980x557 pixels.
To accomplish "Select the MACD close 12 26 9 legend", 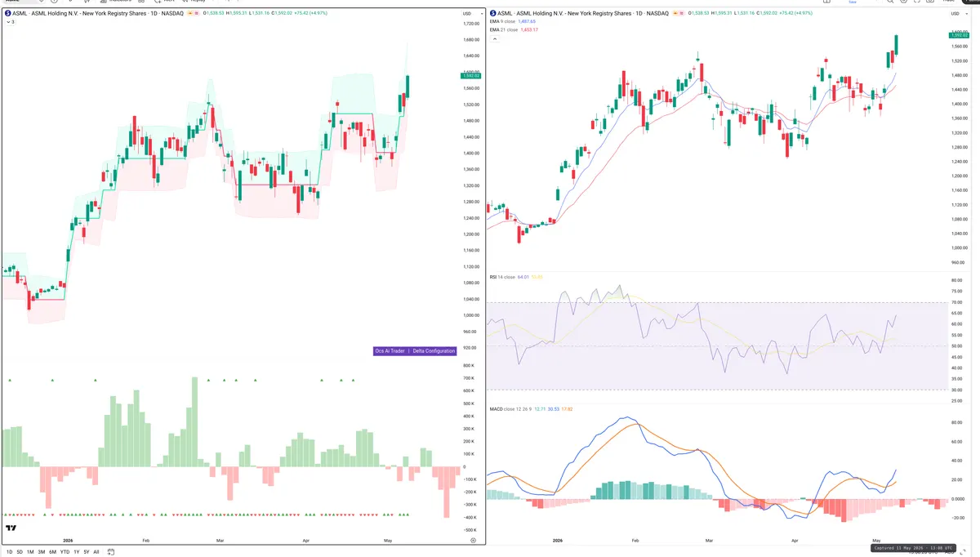I will (510, 408).
